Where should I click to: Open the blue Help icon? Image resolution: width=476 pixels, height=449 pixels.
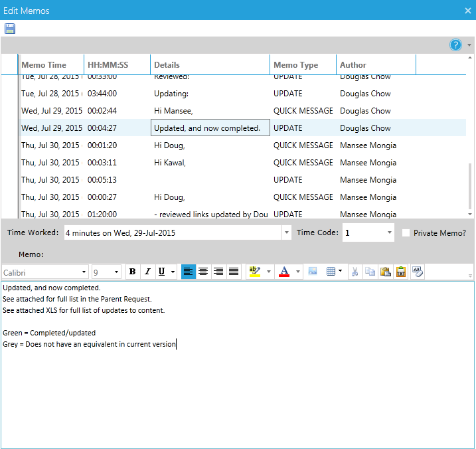[x=455, y=45]
